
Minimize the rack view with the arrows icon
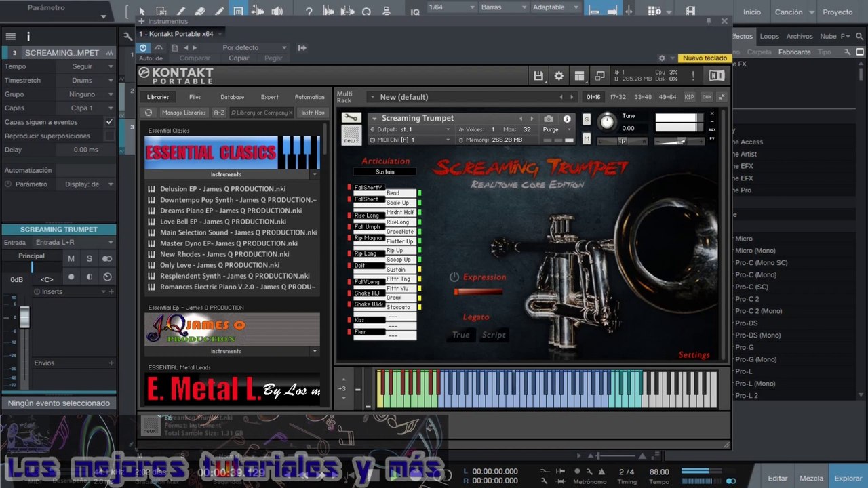click(720, 97)
